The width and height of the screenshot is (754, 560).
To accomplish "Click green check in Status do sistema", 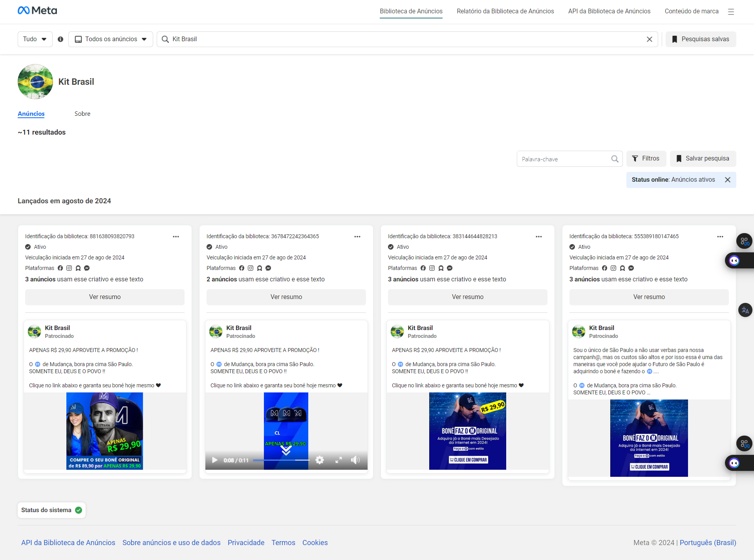I will point(79,510).
